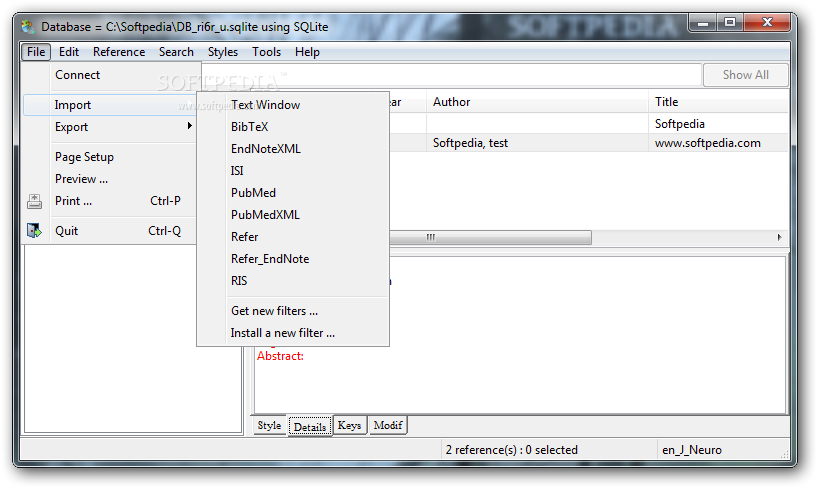Maximize the database window

730,23
